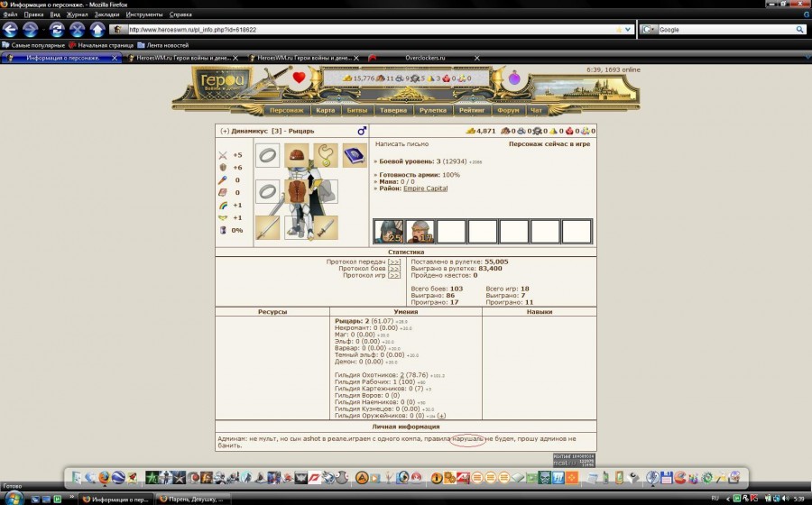The width and height of the screenshot is (812, 505).
Task: Click the leather armor vest item
Action: [297, 191]
